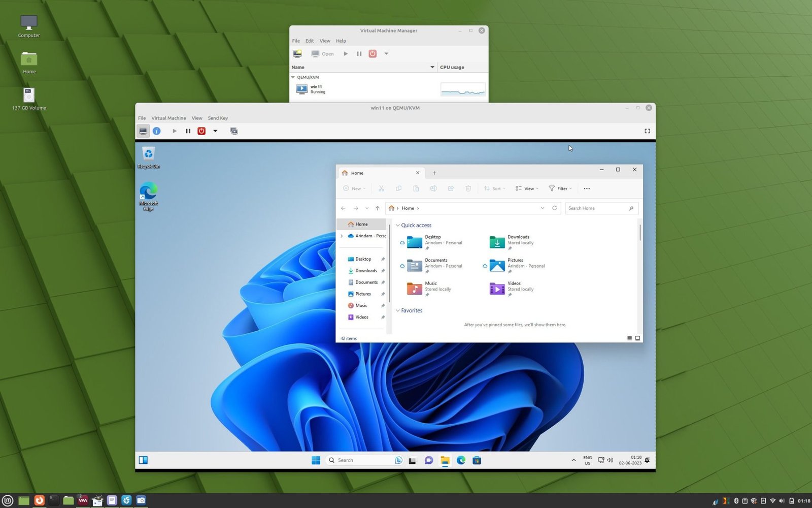Expand the Arindam - Personal OneDrive sidebar entry
The height and width of the screenshot is (508, 812).
[342, 236]
